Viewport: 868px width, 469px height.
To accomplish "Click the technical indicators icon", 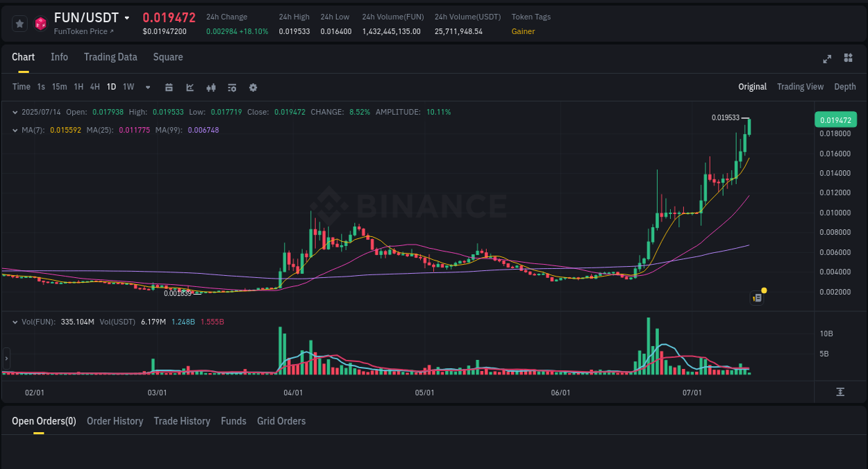I will 211,87.
